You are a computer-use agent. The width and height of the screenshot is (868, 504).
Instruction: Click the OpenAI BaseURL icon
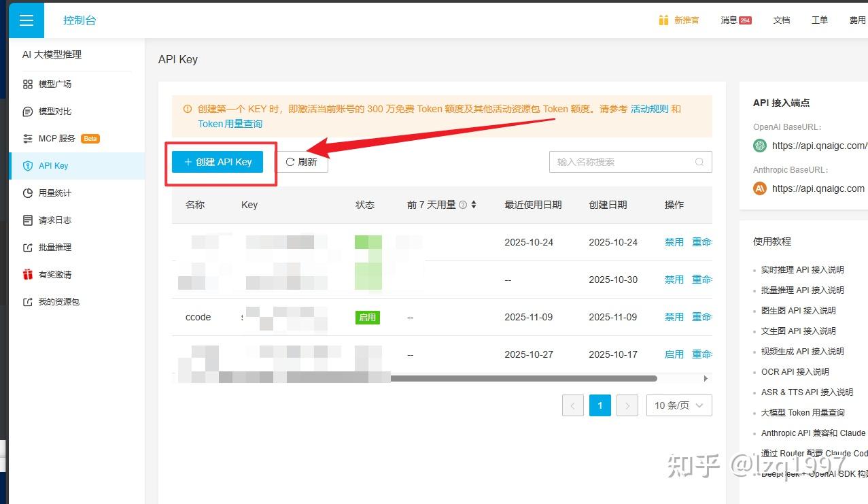[760, 146]
